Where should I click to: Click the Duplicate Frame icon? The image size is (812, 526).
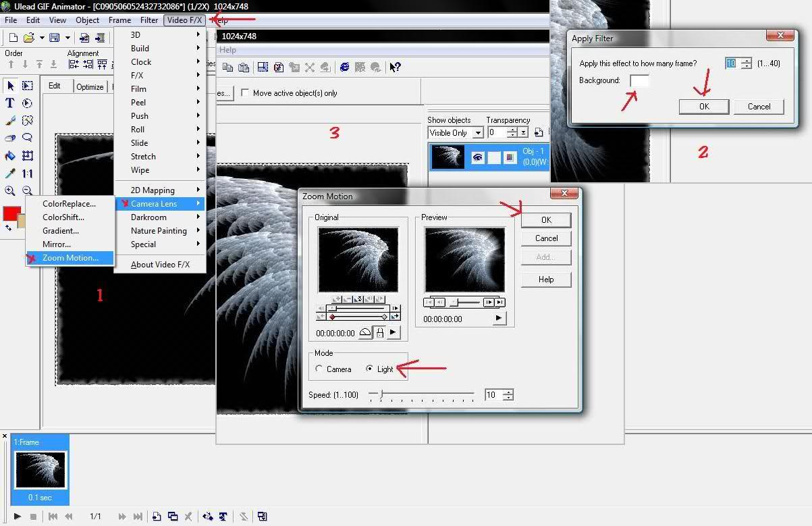[173, 517]
